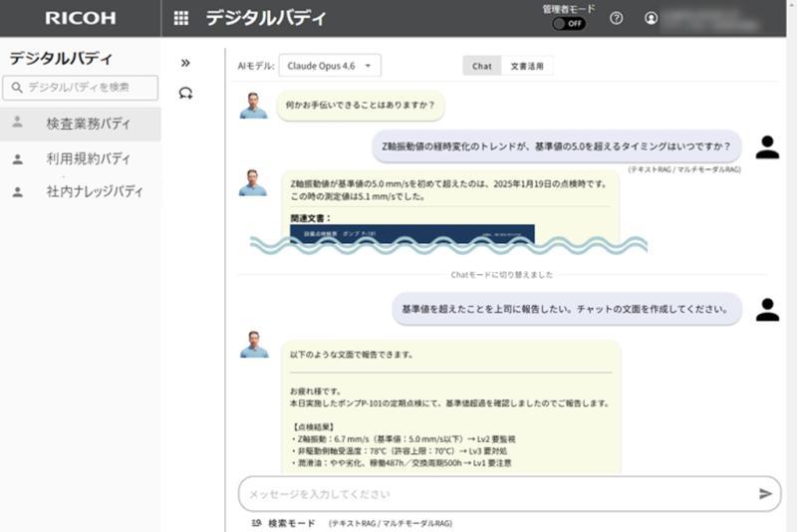Toggle the 管理者モード switch
The width and height of the screenshot is (797, 532).
(x=569, y=23)
